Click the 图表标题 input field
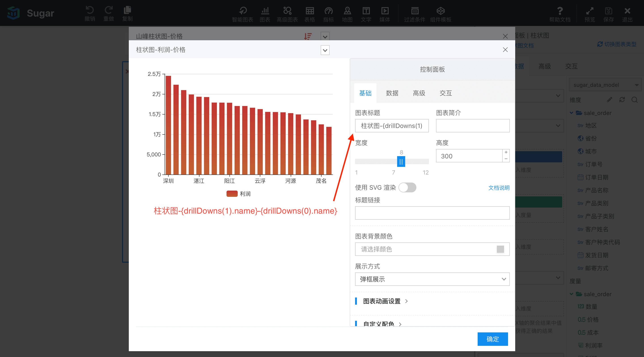Image resolution: width=644 pixels, height=357 pixels. point(392,125)
